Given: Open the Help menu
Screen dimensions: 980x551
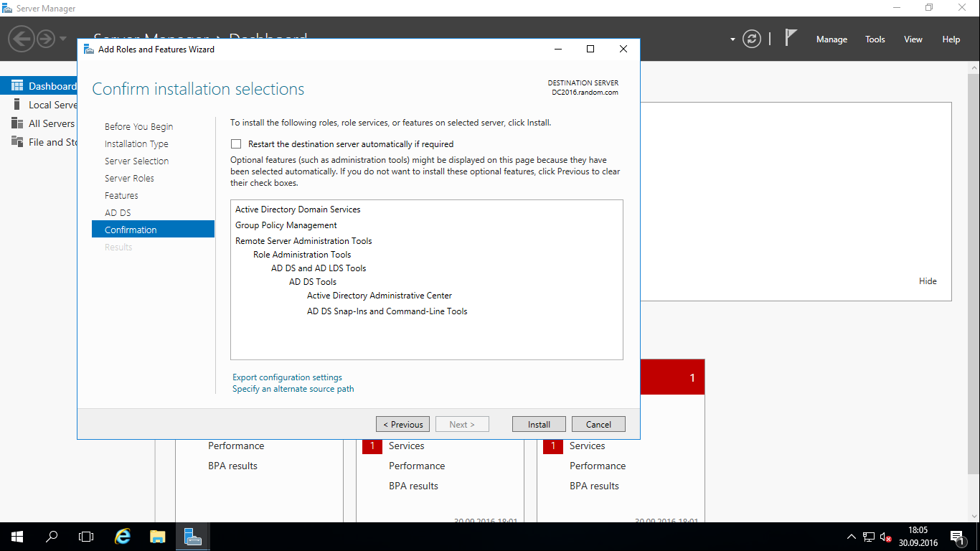Looking at the screenshot, I should coord(951,39).
